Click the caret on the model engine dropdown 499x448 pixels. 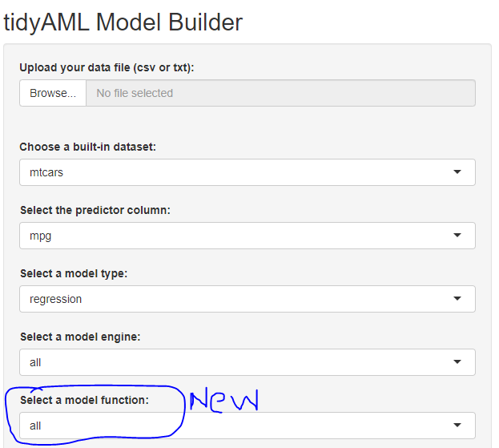457,362
